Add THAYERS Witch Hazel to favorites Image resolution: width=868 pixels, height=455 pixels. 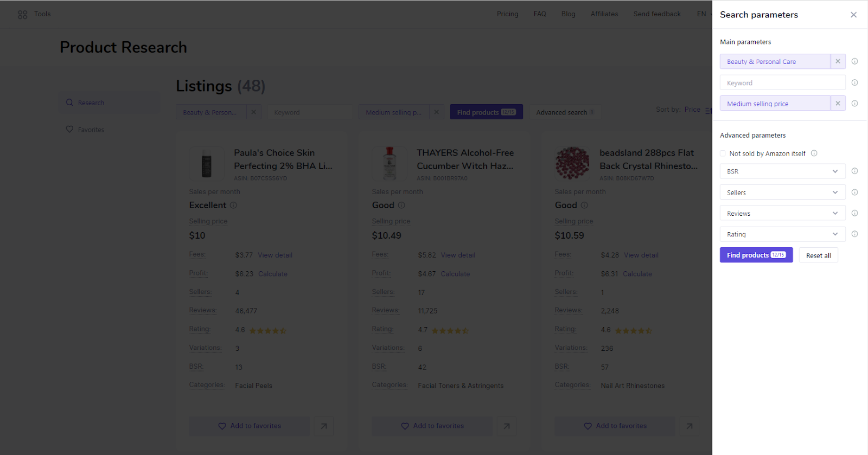coord(432,426)
